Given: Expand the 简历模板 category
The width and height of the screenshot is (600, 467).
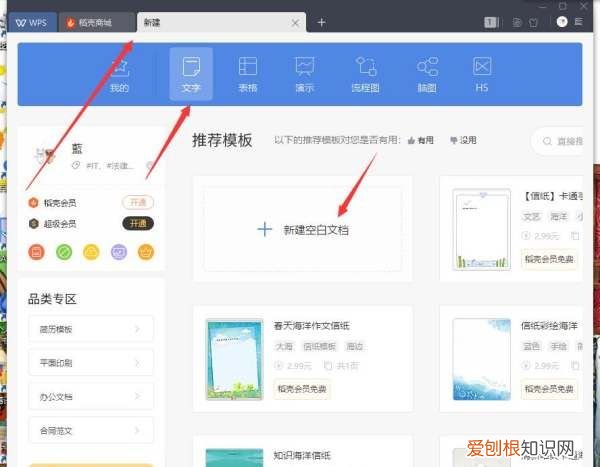Looking at the screenshot, I should click(91, 329).
